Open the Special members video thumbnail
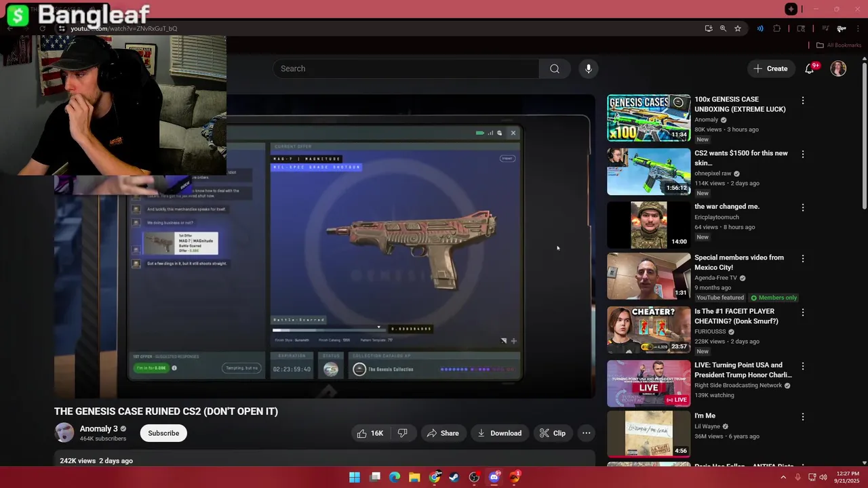The image size is (868, 488). click(x=648, y=277)
